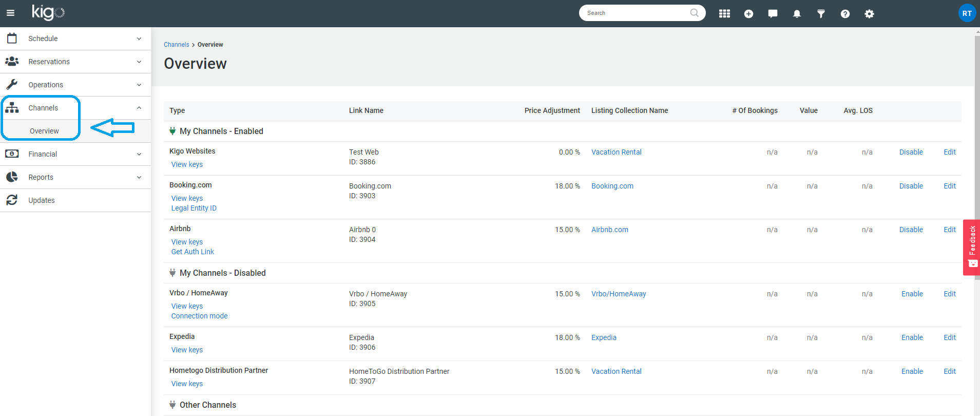Enable the Expedia channel
Viewport: 980px width, 416px height.
tap(912, 337)
